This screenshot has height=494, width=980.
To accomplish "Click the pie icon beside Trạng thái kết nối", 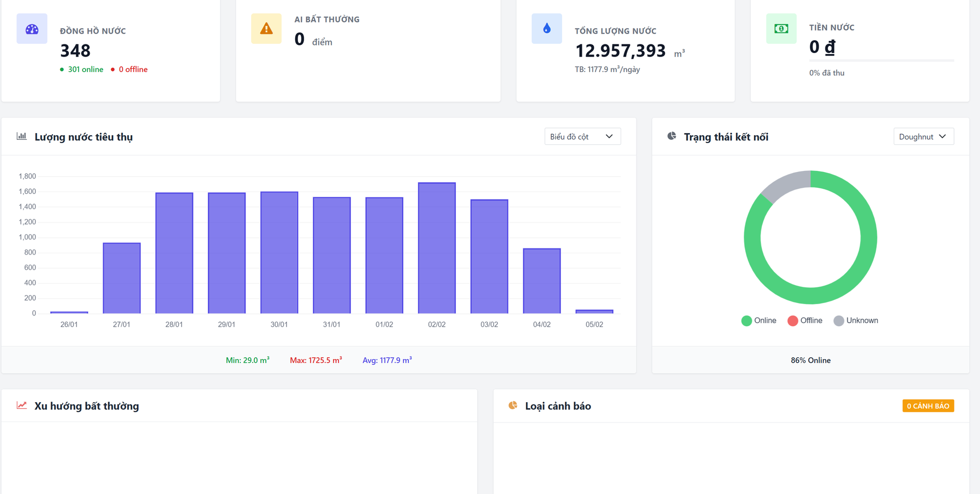I will point(672,136).
